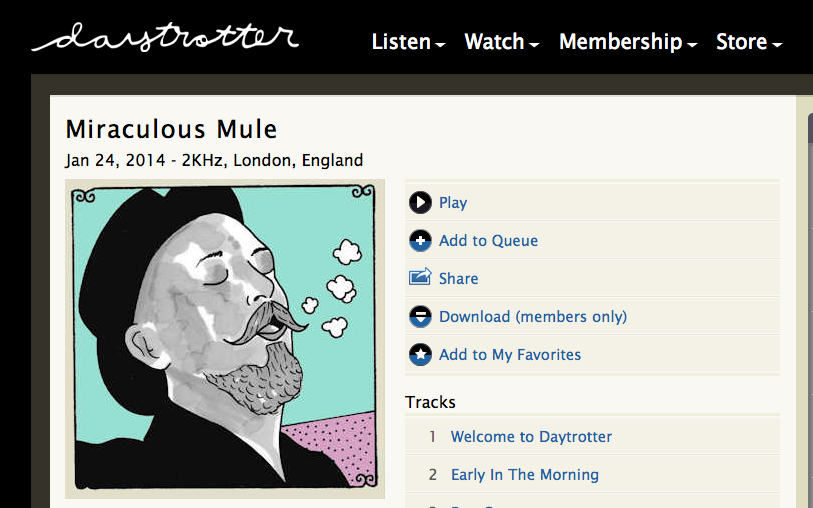
Task: Click the Add to My Favorites star icon
Action: [x=420, y=354]
